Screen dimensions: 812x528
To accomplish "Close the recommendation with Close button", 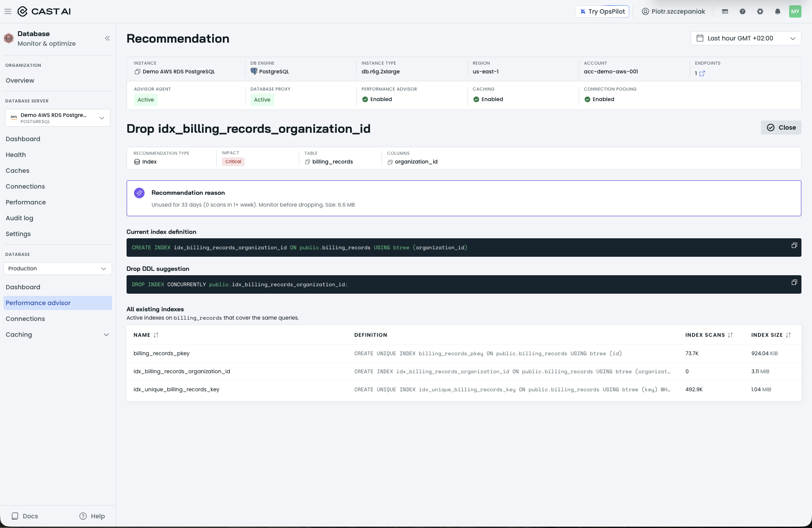I will 781,127.
